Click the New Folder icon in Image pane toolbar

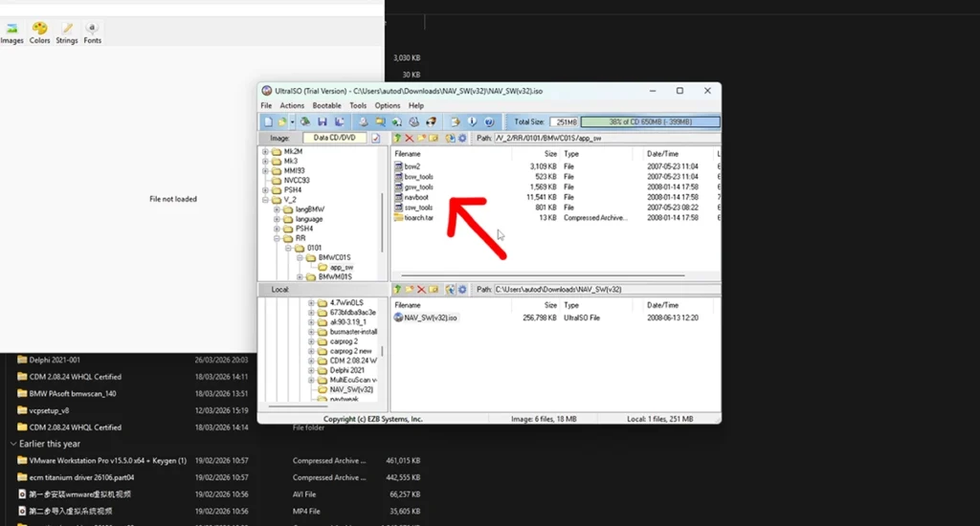point(421,138)
